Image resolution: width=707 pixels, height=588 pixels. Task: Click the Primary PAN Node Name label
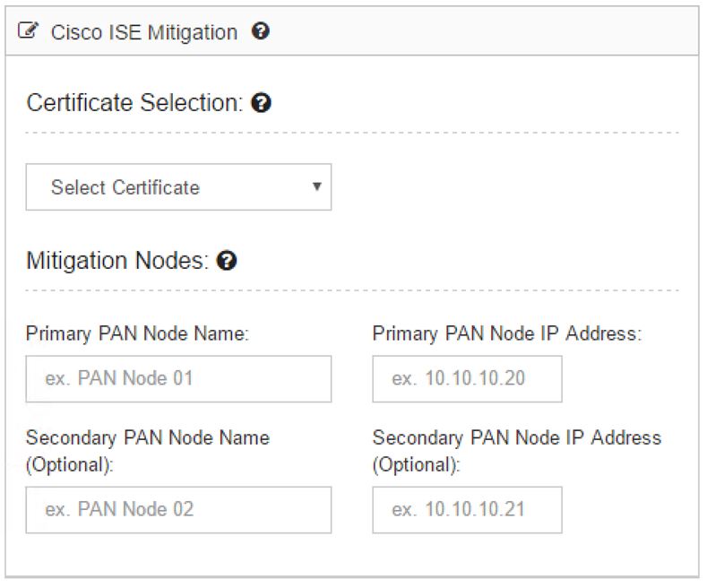click(x=137, y=334)
